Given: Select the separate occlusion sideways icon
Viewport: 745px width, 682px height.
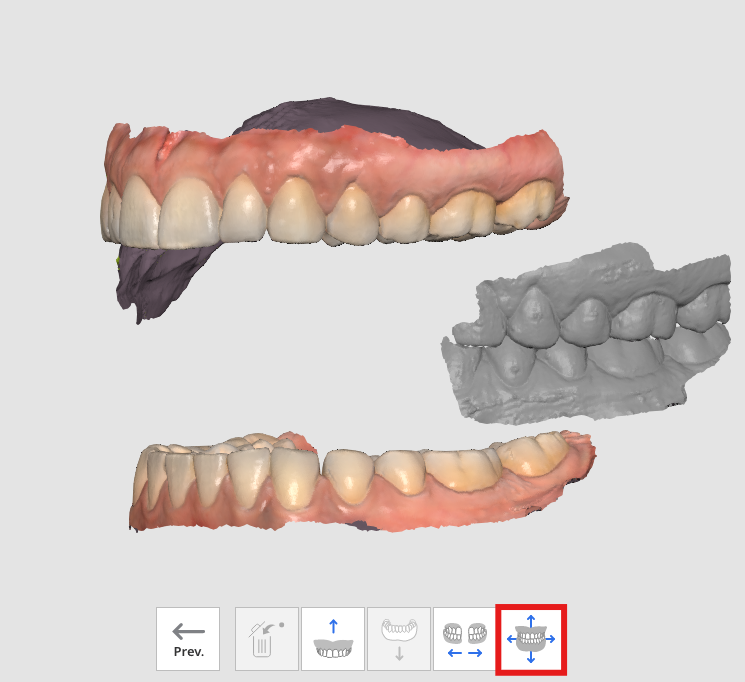Looking at the screenshot, I should [x=465, y=638].
